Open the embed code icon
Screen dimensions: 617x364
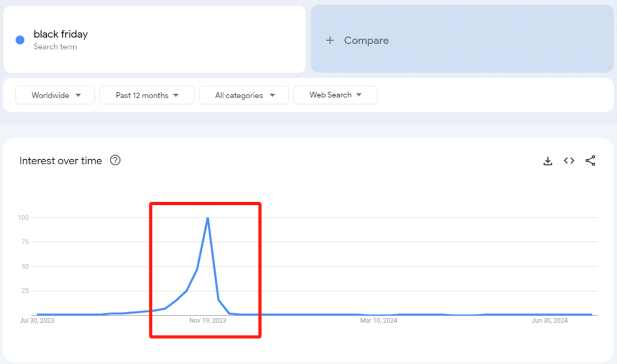tap(569, 161)
